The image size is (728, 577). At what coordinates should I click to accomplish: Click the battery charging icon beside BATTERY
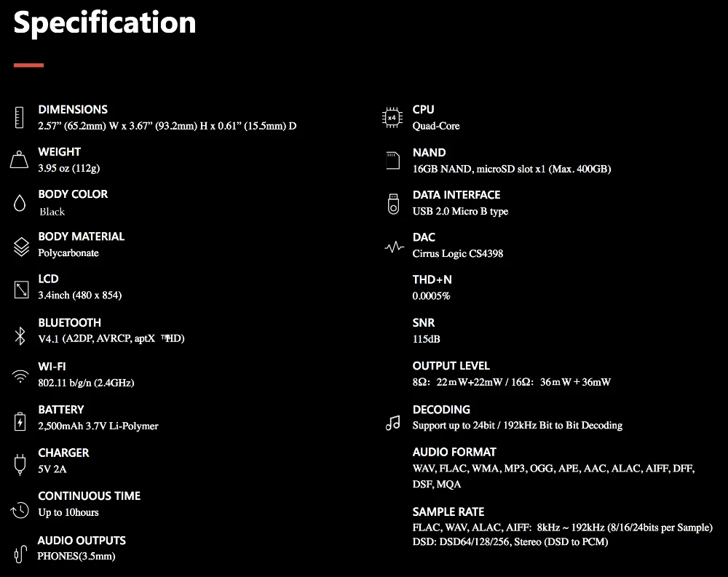coord(20,421)
